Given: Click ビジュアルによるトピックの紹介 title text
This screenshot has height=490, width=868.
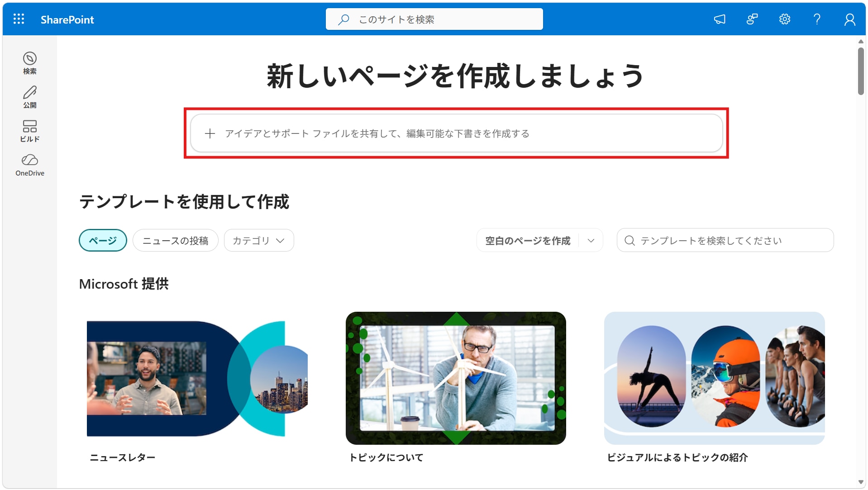Looking at the screenshot, I should point(677,457).
